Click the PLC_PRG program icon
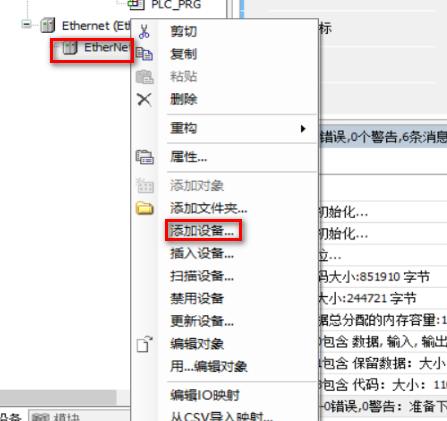Screen dimensions: 447x421 (x=136, y=4)
